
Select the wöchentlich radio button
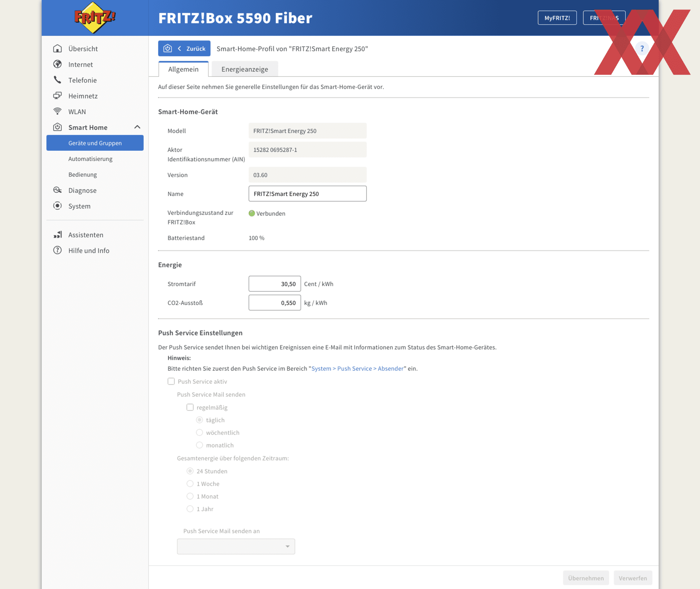coord(199,432)
